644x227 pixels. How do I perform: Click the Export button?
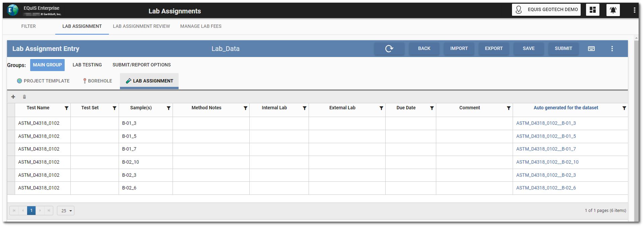click(x=494, y=49)
